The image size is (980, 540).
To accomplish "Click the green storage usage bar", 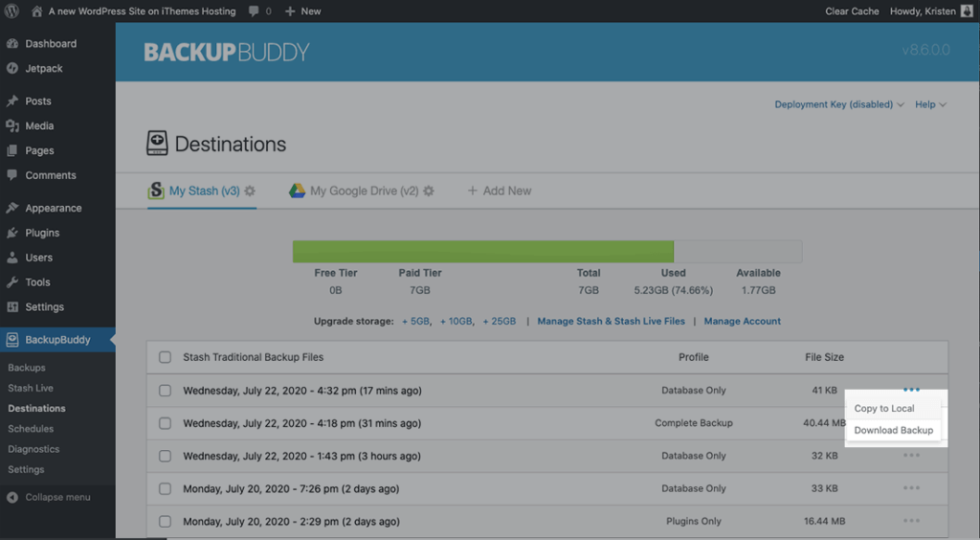I will 483,252.
